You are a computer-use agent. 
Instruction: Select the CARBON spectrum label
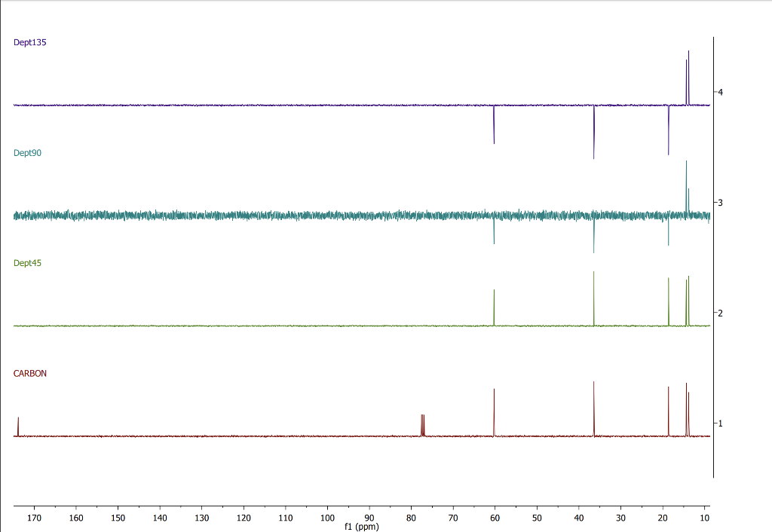pyautogui.click(x=29, y=373)
